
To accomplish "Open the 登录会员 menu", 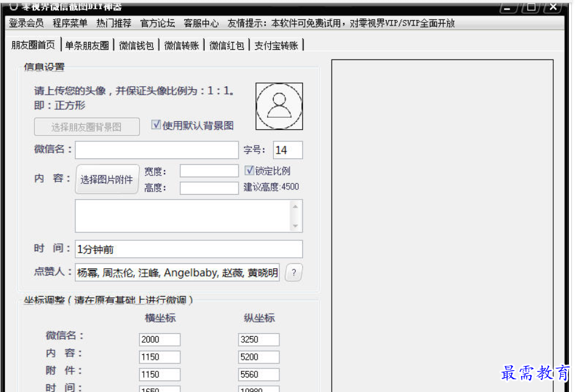I will (26, 24).
